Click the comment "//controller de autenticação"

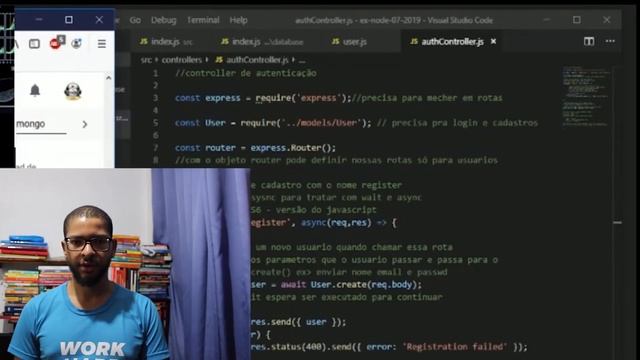(246, 73)
